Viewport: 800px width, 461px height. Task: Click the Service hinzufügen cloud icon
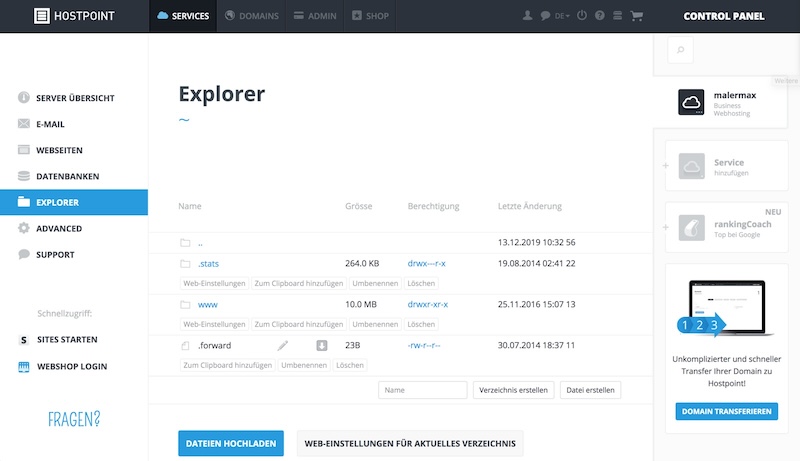point(692,166)
